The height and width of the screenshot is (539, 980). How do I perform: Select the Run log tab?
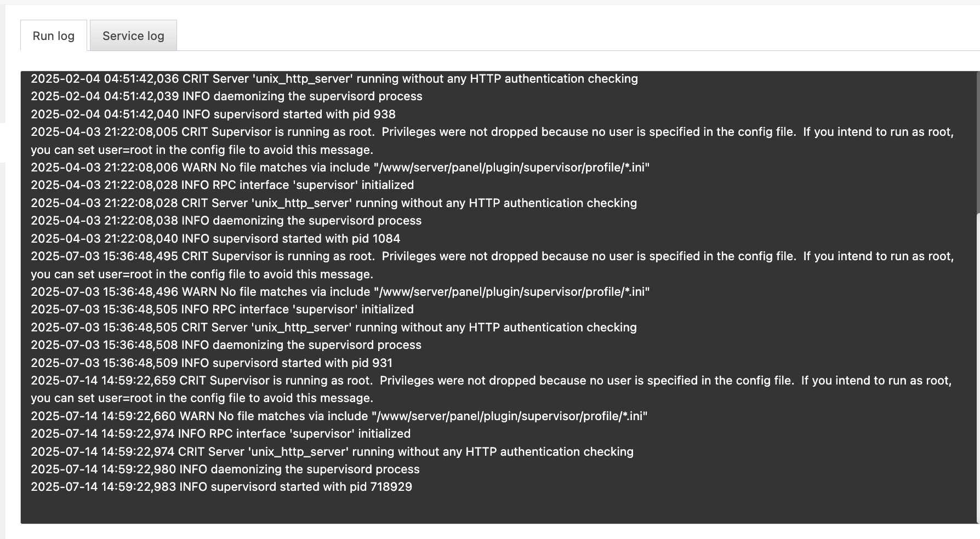pyautogui.click(x=54, y=36)
